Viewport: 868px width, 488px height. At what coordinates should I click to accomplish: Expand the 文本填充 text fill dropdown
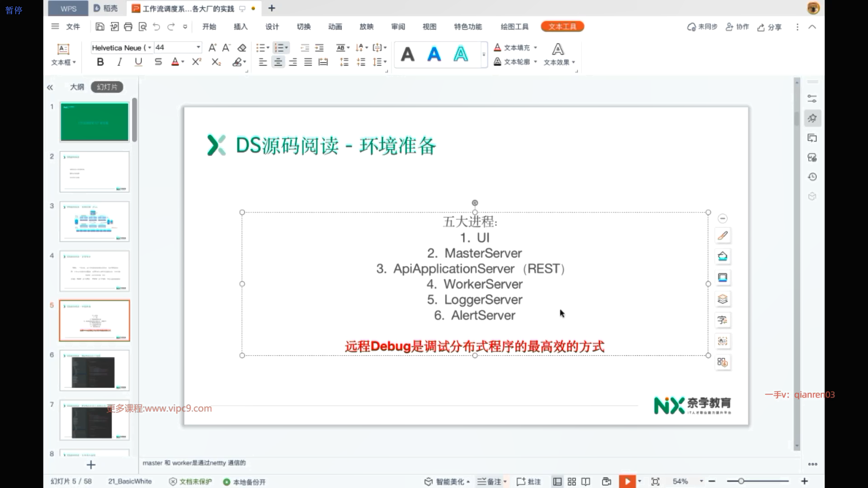(536, 47)
